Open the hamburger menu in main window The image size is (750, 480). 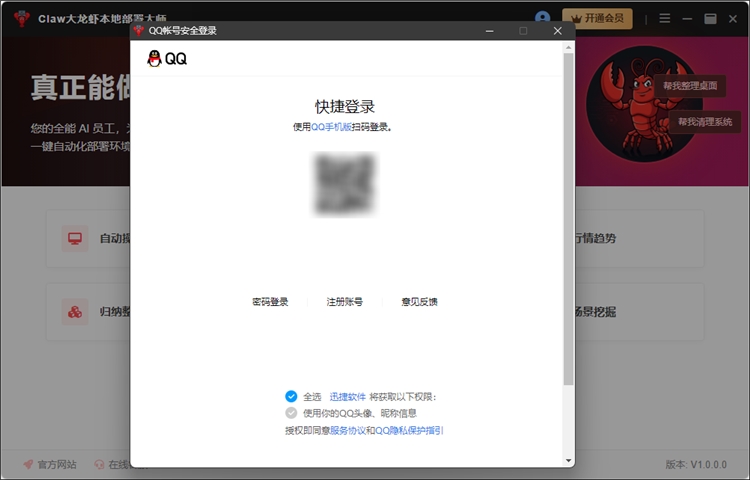(664, 18)
